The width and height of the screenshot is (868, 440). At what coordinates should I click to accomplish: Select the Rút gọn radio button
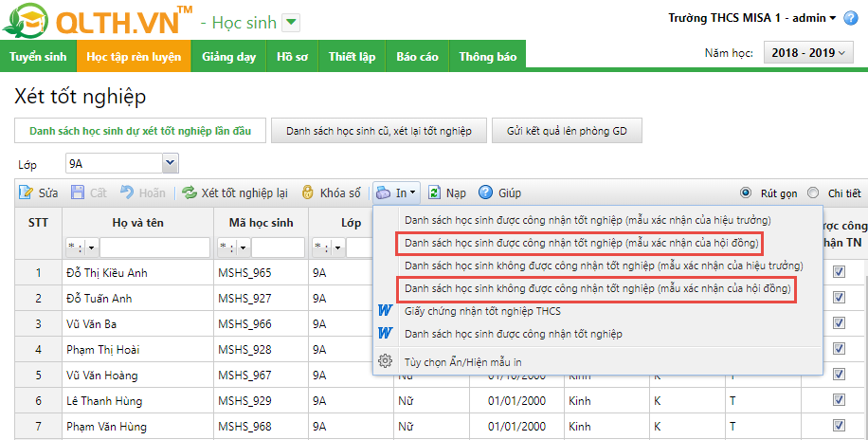coord(746,192)
